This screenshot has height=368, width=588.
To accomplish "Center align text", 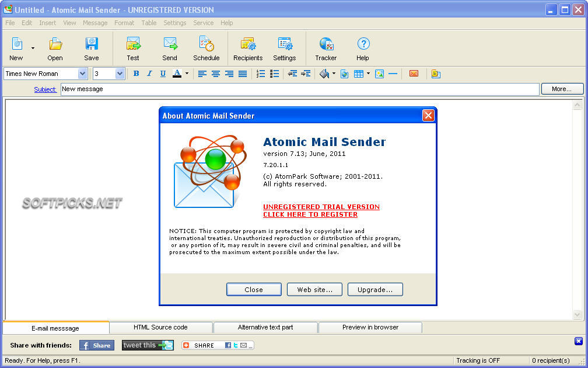I will point(216,74).
